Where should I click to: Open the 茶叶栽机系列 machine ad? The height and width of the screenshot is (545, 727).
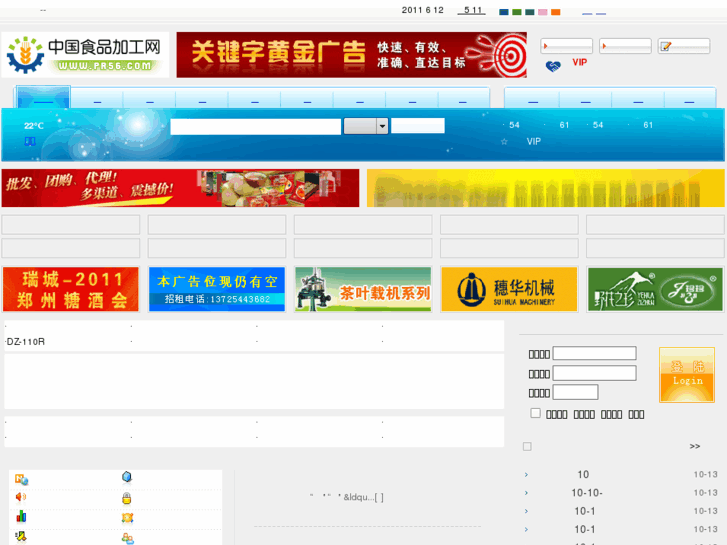point(363,289)
